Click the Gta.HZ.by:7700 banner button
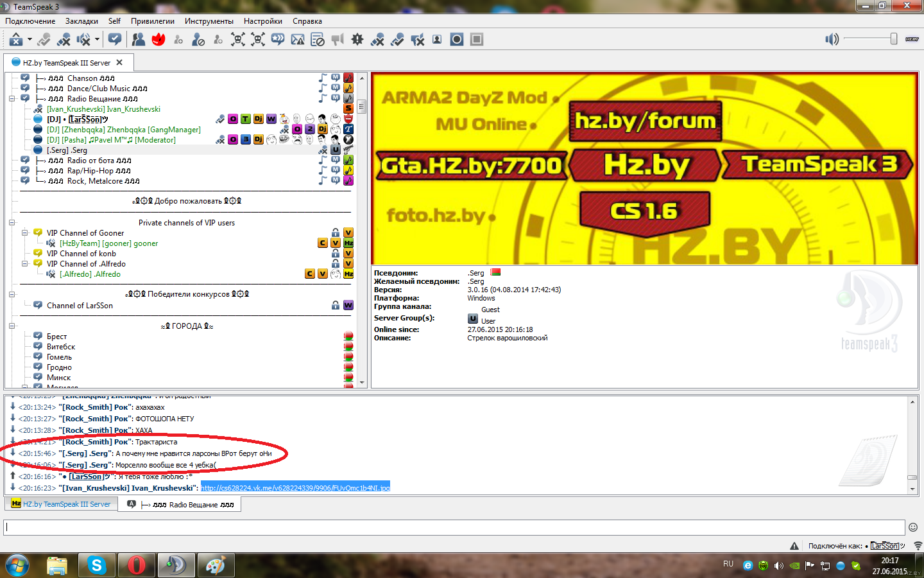The image size is (924, 578). coord(472,166)
